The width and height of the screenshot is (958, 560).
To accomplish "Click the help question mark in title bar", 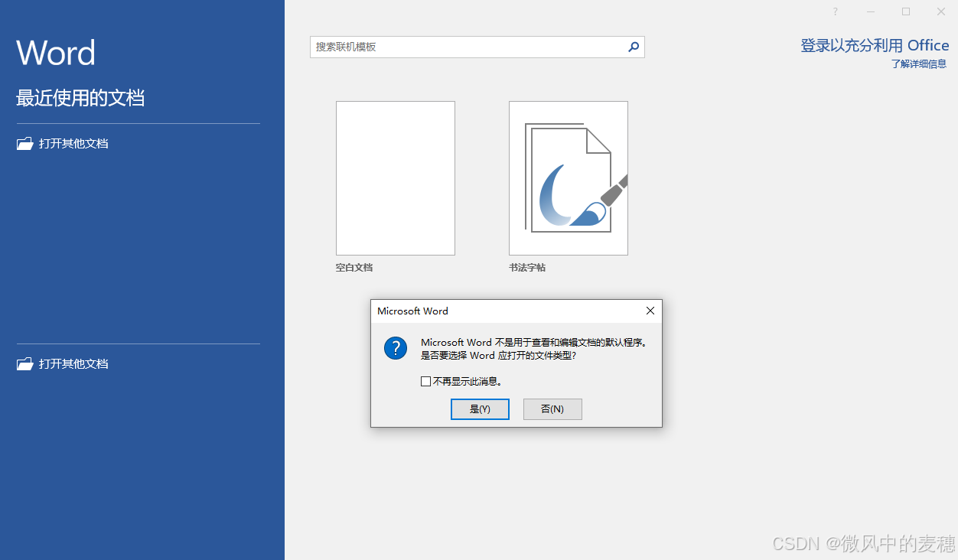I will [x=835, y=11].
